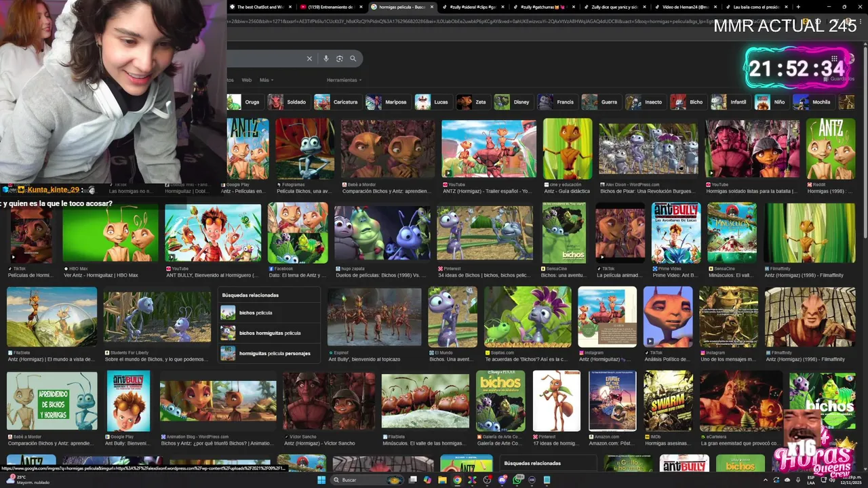Screen dimensions: 868x488
Task: Show hidden system tray icons
Action: pos(766,480)
